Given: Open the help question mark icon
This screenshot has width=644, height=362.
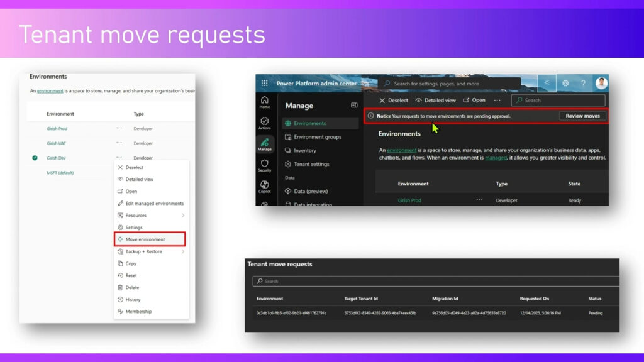Looking at the screenshot, I should coord(583,83).
